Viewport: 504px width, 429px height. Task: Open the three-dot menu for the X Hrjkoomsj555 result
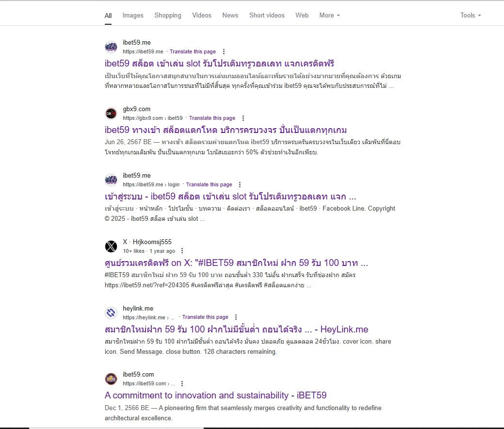point(182,251)
